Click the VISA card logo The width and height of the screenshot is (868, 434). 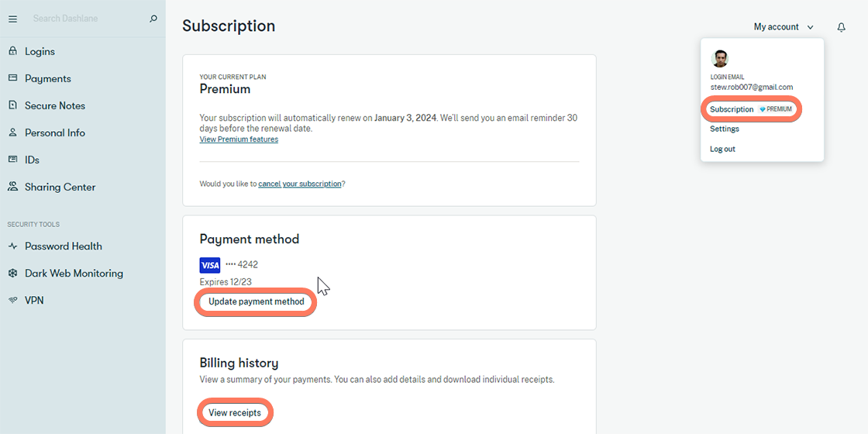pos(210,265)
